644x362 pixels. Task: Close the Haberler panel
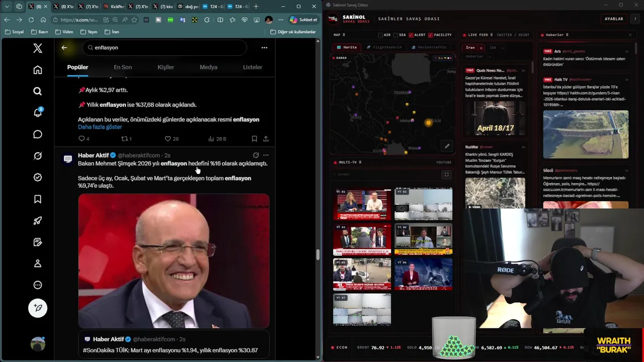click(x=630, y=35)
